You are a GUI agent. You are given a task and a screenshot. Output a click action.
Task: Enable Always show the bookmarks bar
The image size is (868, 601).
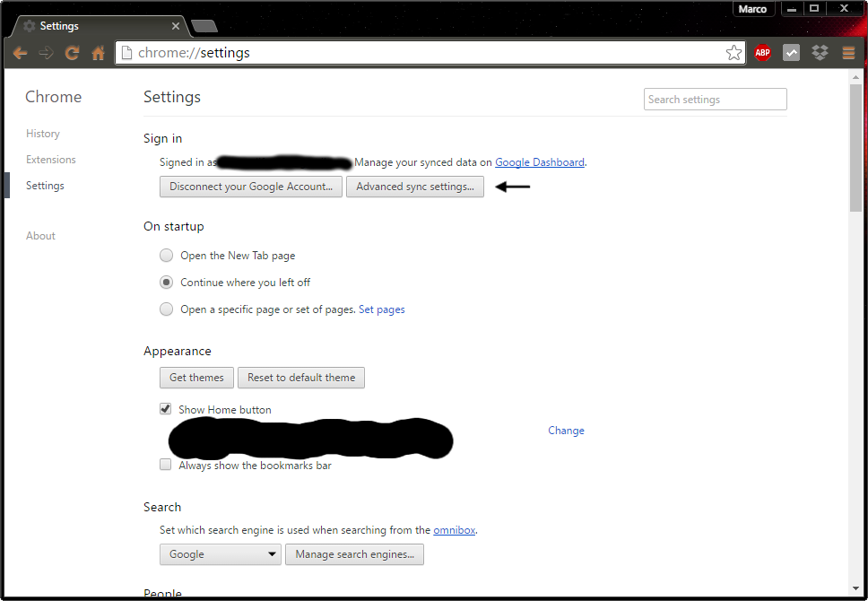click(166, 465)
